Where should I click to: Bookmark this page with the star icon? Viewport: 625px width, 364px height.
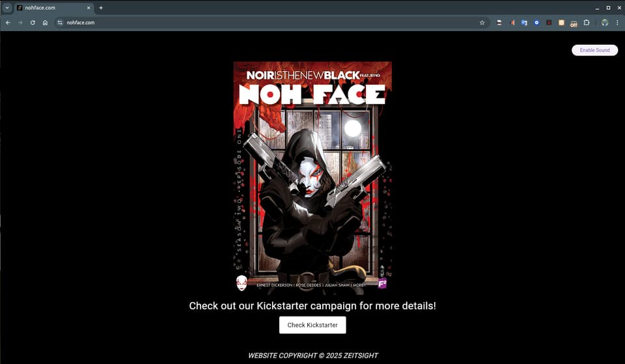point(482,23)
